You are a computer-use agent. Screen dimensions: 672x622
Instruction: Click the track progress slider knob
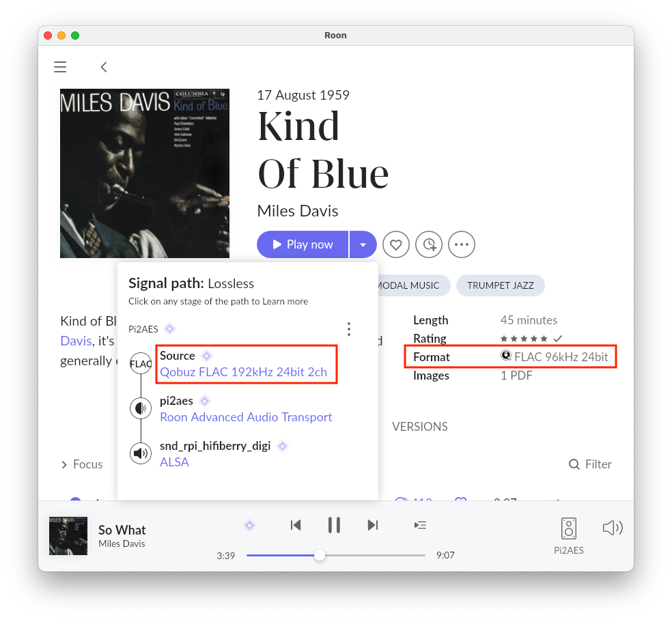pyautogui.click(x=320, y=555)
